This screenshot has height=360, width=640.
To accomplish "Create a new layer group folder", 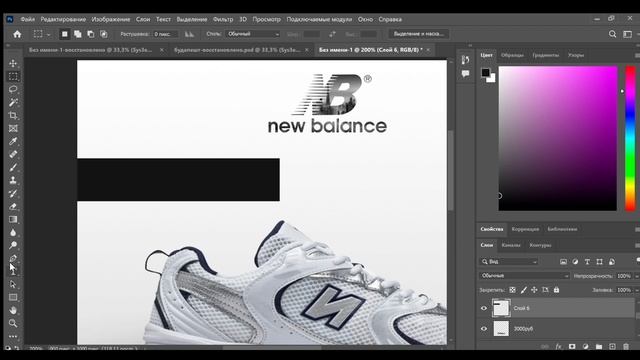I will click(x=599, y=347).
